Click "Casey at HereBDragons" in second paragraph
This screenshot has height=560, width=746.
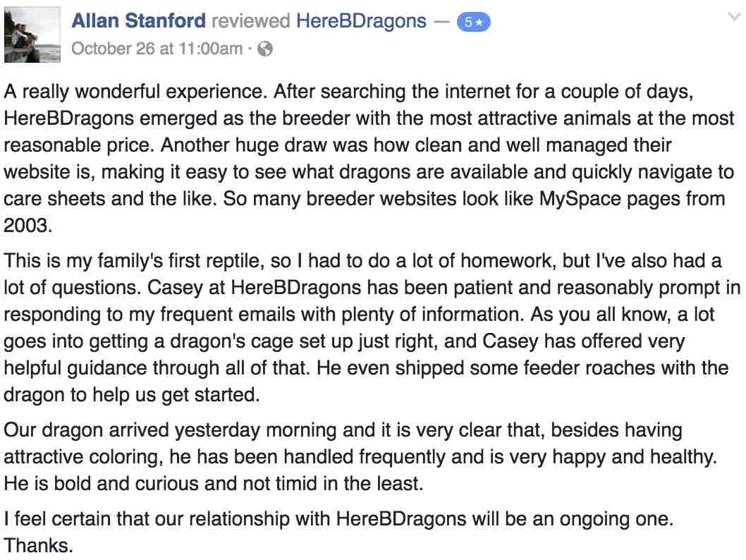(254, 287)
